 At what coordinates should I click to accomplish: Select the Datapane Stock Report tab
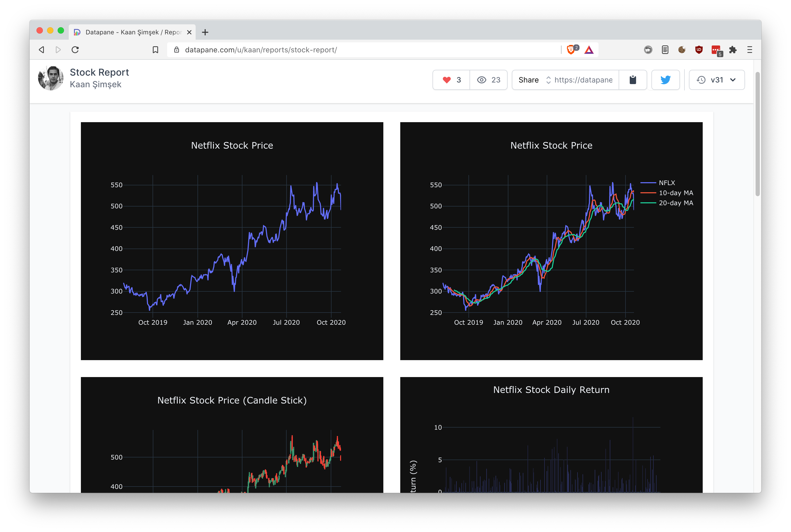132,32
